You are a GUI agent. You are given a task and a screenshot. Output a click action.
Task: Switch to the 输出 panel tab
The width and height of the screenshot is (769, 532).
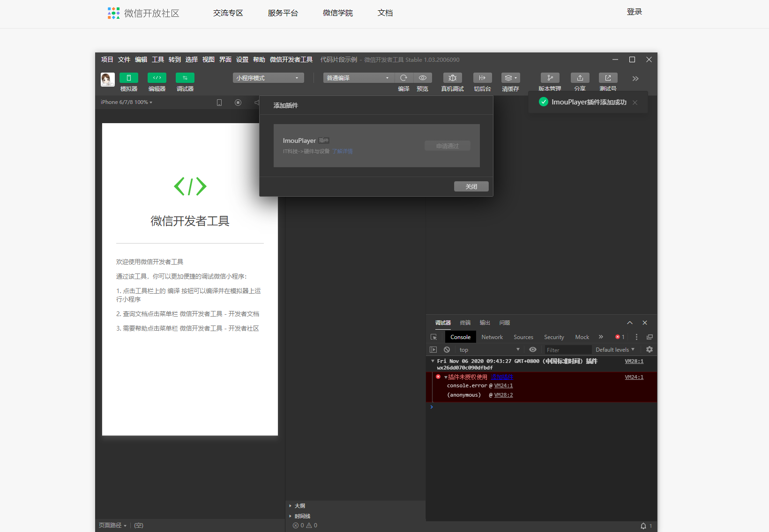[x=485, y=323]
